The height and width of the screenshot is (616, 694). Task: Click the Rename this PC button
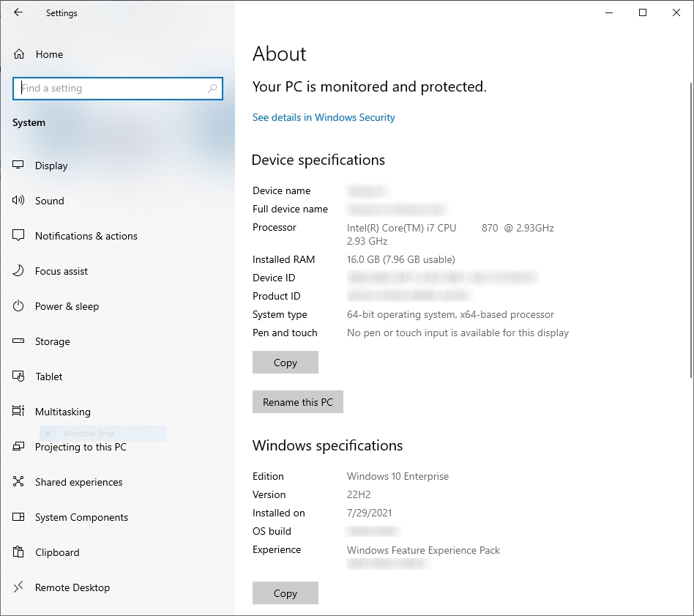(x=297, y=402)
